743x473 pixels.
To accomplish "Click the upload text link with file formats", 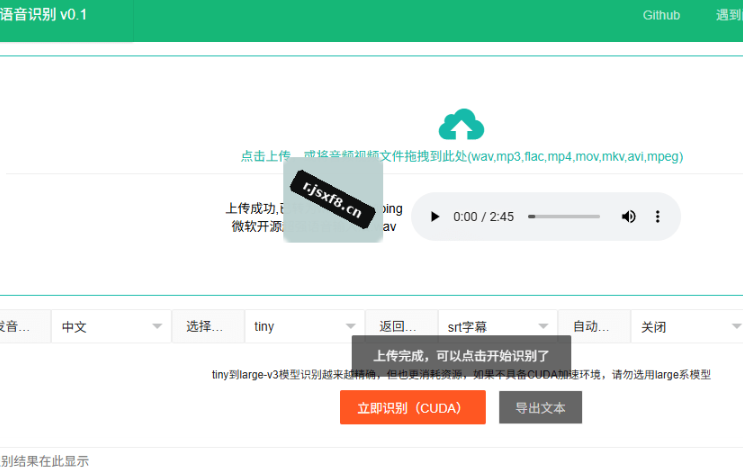I will click(462, 156).
